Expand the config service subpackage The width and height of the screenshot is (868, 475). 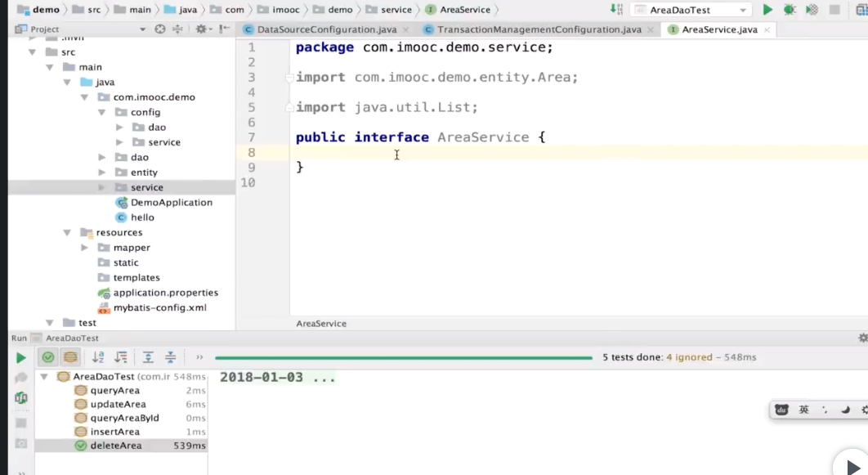point(119,142)
